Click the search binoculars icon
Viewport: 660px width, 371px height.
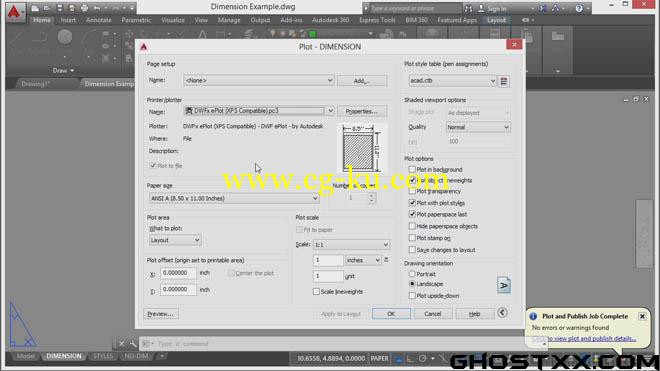(468, 8)
